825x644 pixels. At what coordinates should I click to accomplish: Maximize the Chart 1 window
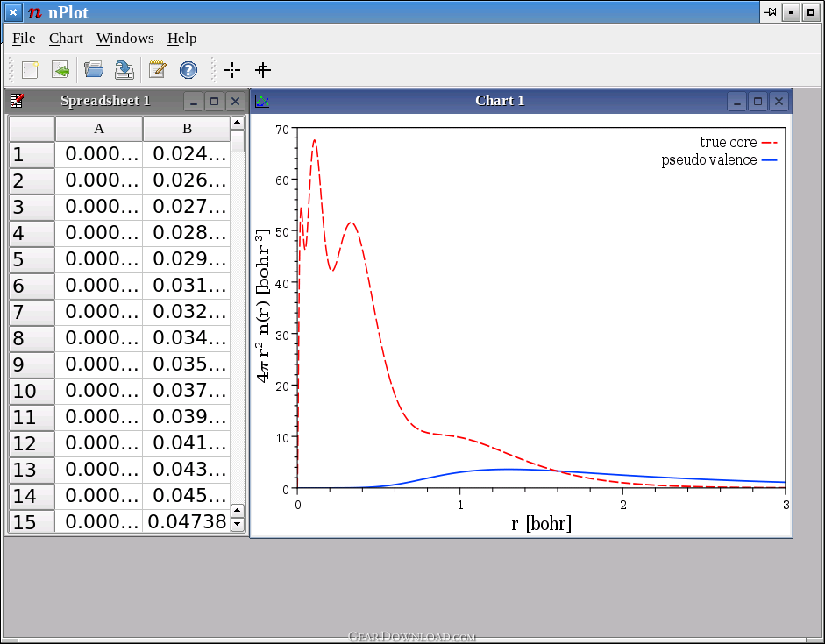pyautogui.click(x=757, y=101)
